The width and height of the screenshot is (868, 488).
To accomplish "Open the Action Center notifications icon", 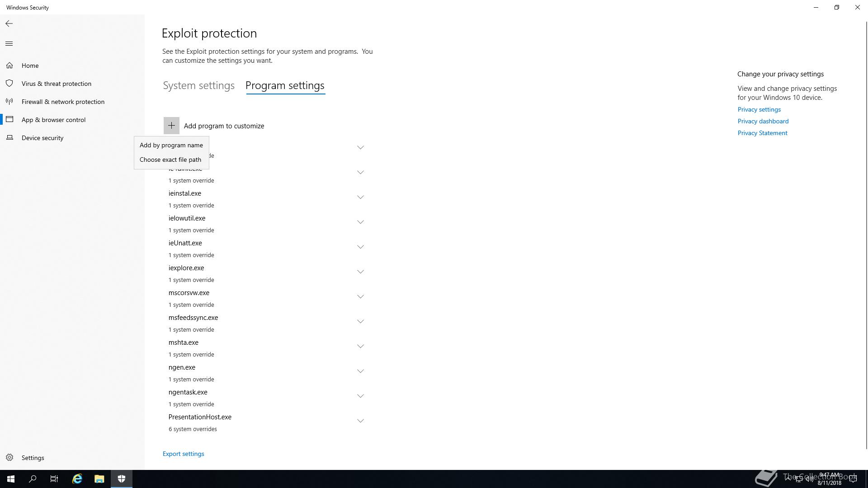I will pyautogui.click(x=853, y=479).
